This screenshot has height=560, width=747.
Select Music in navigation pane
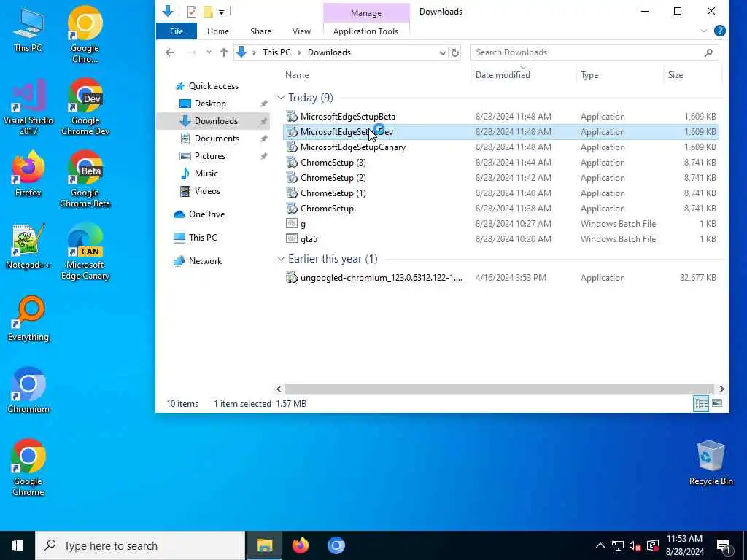coord(206,174)
